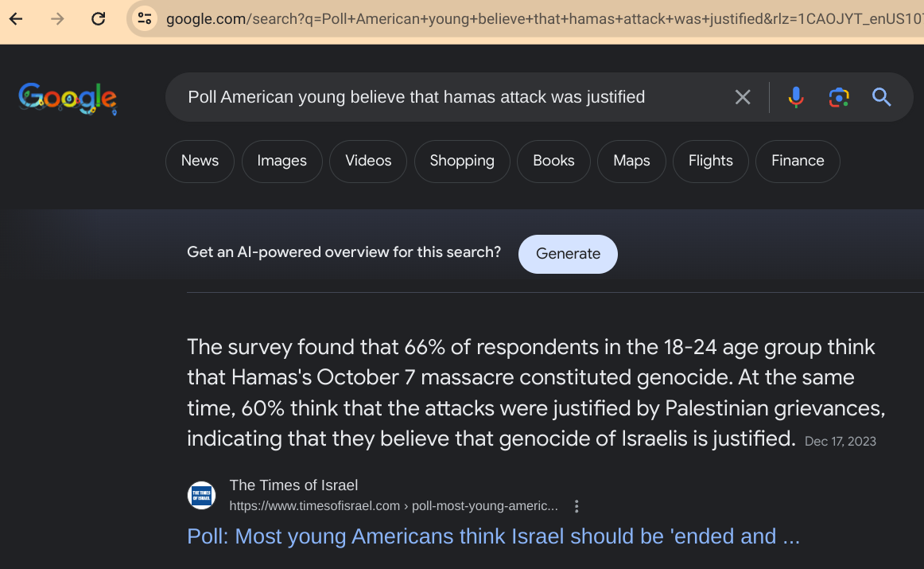The image size is (924, 569).
Task: Open the Maps filter
Action: point(631,161)
